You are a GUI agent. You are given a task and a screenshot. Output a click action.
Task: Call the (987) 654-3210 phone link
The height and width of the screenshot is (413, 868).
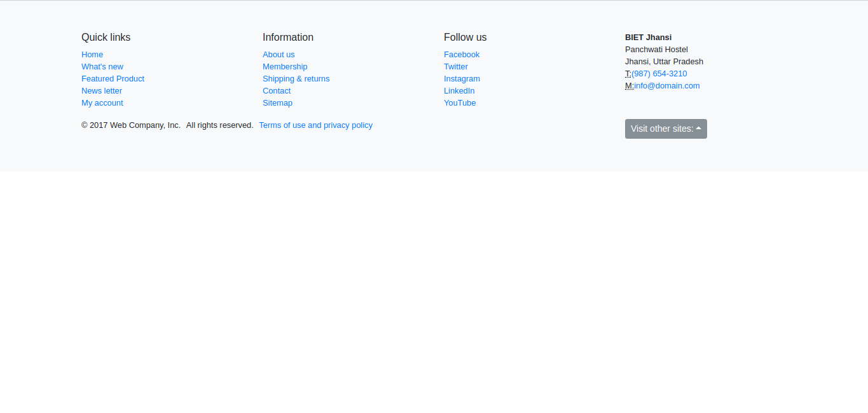659,74
